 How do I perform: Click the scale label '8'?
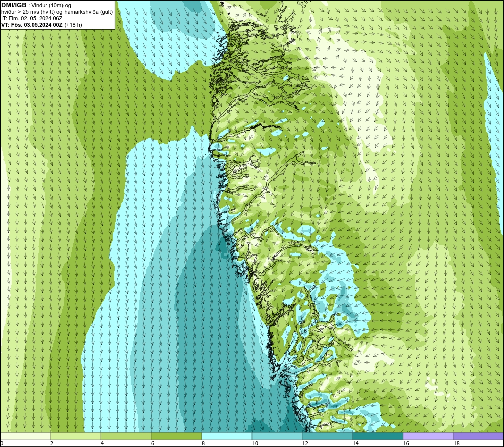203,444
